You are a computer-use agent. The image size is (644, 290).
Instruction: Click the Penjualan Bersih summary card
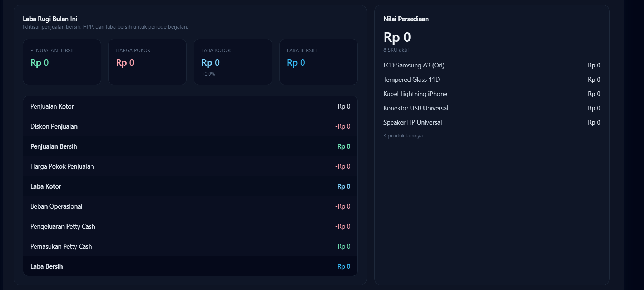[x=62, y=62]
